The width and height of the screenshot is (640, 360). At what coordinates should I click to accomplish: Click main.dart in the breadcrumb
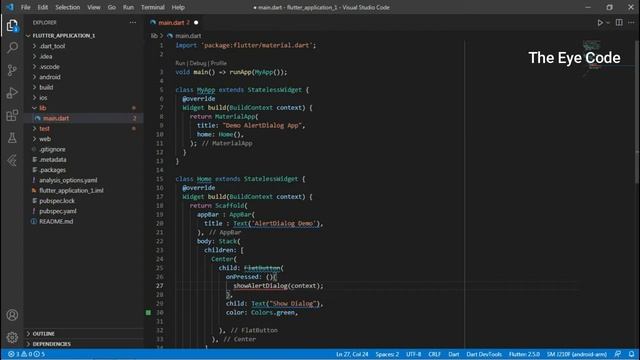point(188,36)
